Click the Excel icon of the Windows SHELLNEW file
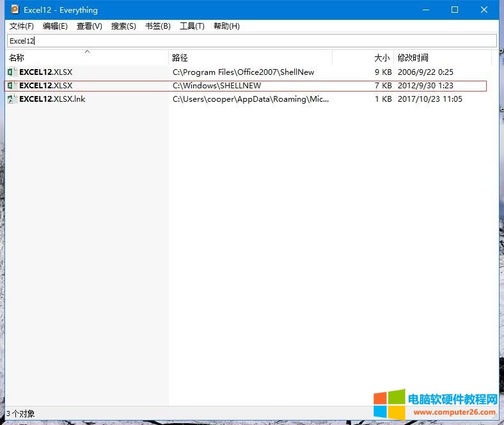Screen dimensions: 504x425 coord(11,86)
